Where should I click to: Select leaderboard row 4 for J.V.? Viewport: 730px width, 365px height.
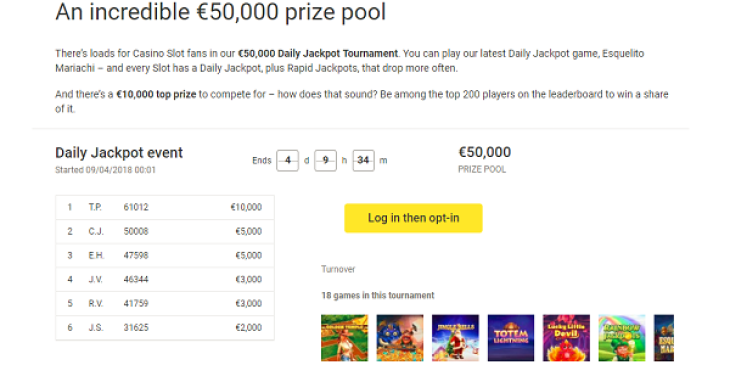[165, 280]
